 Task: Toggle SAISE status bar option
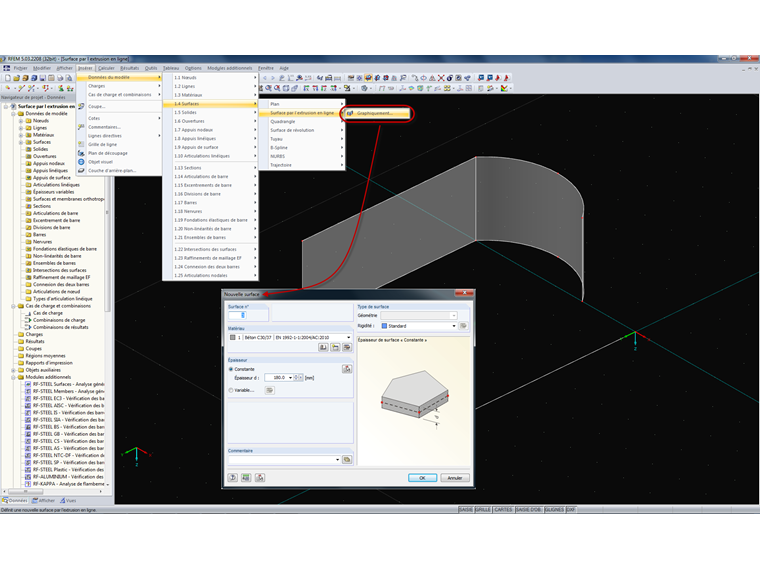[x=465, y=509]
